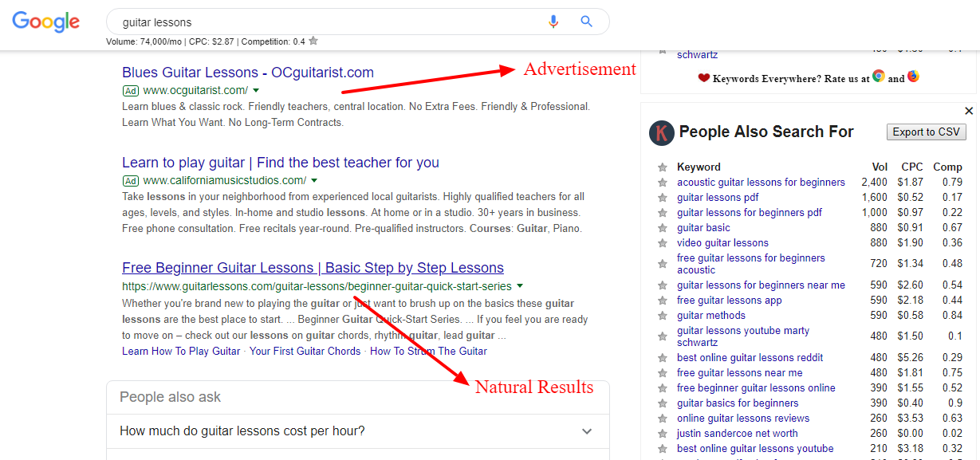Star the guitar lessons pdf keyword
This screenshot has width=980, height=460.
662,198
